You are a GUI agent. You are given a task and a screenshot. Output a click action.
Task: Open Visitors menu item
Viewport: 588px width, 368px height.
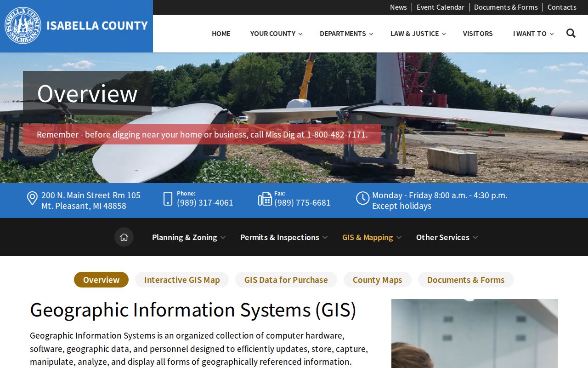478,34
